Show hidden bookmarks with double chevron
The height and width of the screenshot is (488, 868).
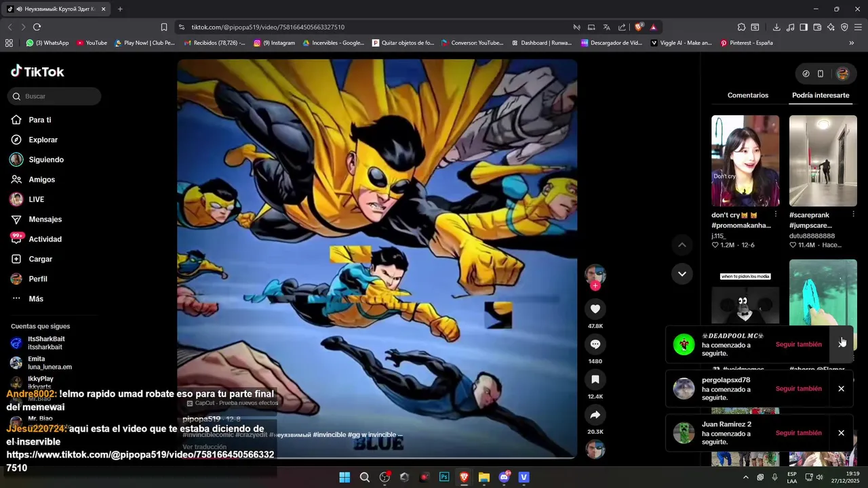coord(852,43)
